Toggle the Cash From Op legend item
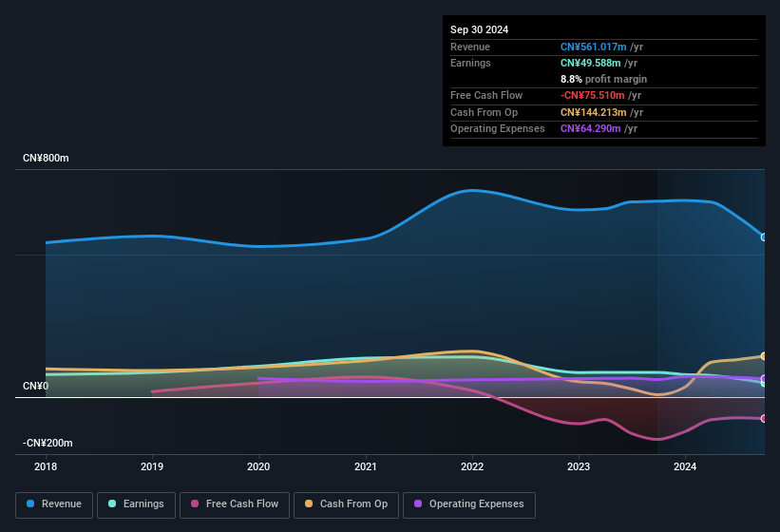 (x=345, y=504)
